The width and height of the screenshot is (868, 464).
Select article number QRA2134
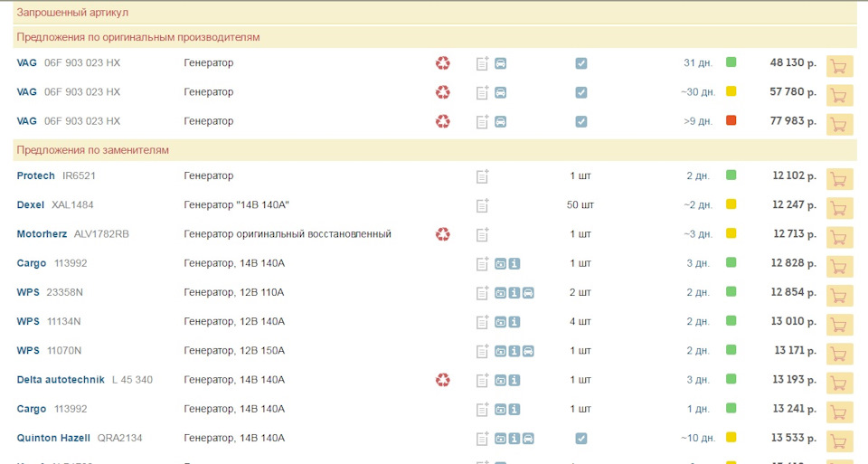119,438
